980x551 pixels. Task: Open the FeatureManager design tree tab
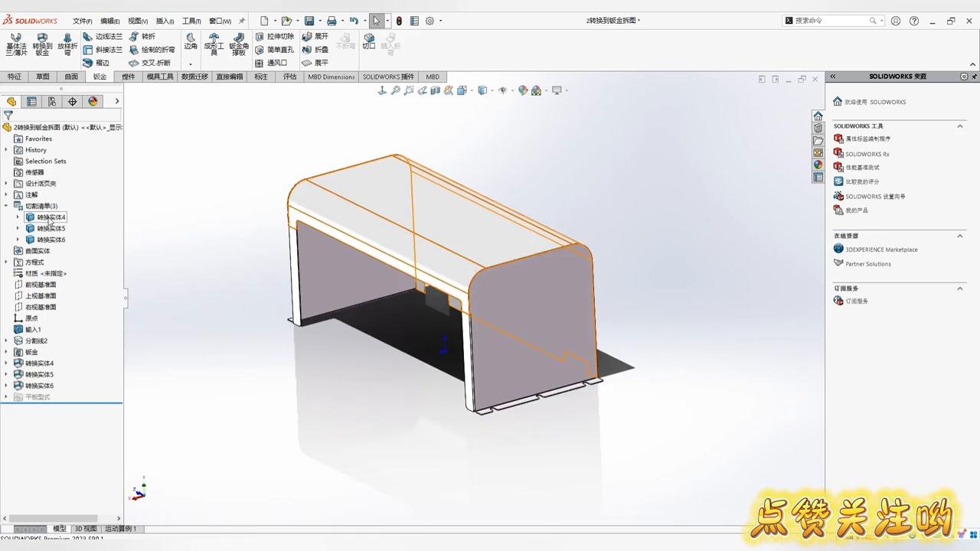coord(11,101)
